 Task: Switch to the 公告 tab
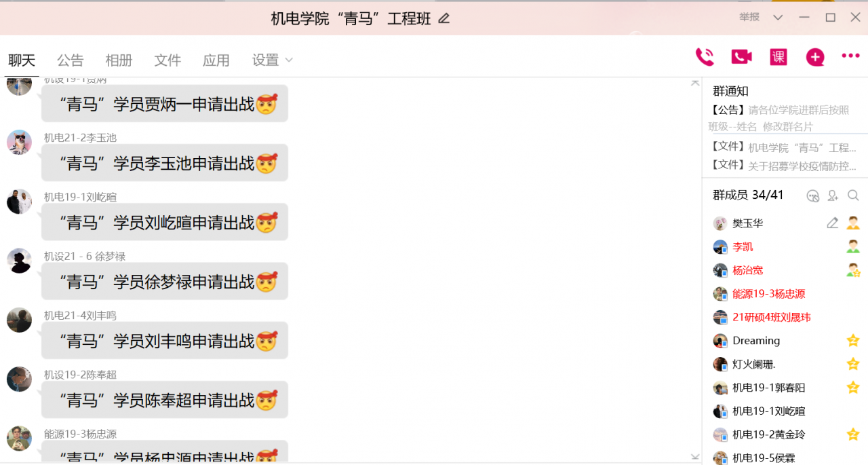[70, 60]
